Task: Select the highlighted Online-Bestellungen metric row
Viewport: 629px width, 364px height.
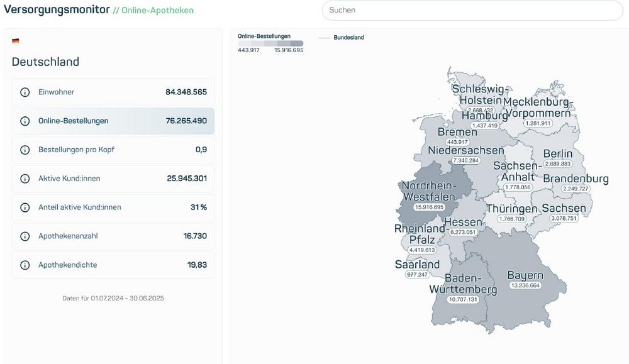Action: (x=113, y=121)
